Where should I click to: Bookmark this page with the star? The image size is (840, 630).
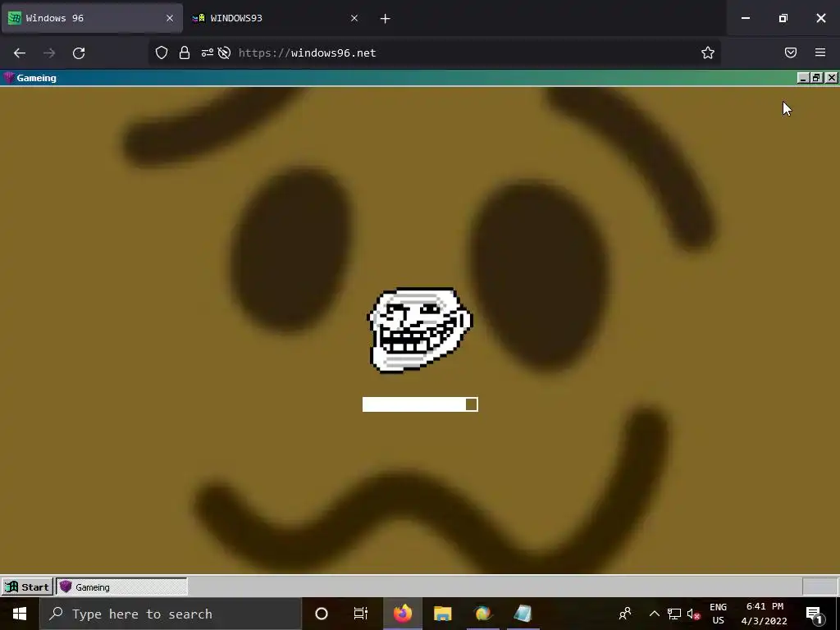(x=708, y=52)
